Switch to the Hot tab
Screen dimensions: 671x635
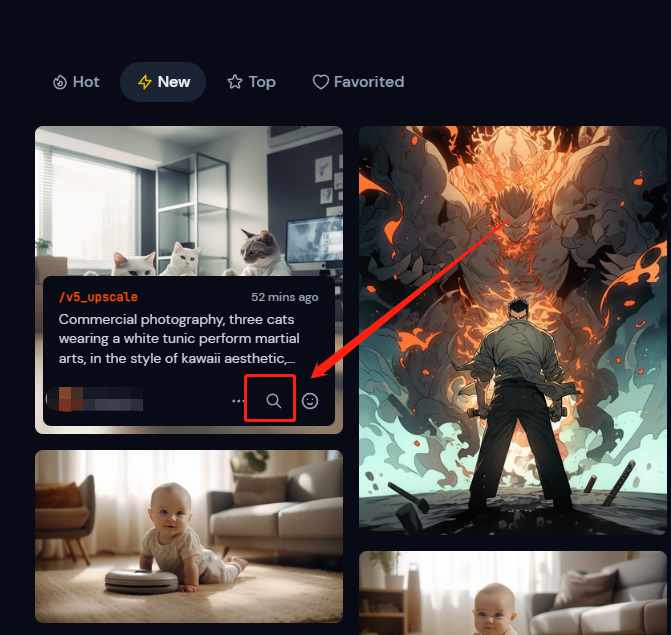click(x=76, y=82)
